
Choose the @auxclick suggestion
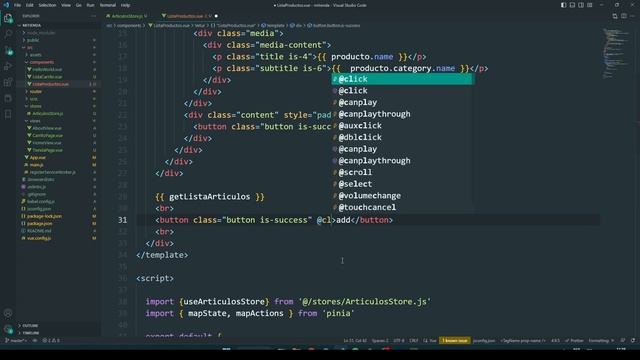click(402, 126)
